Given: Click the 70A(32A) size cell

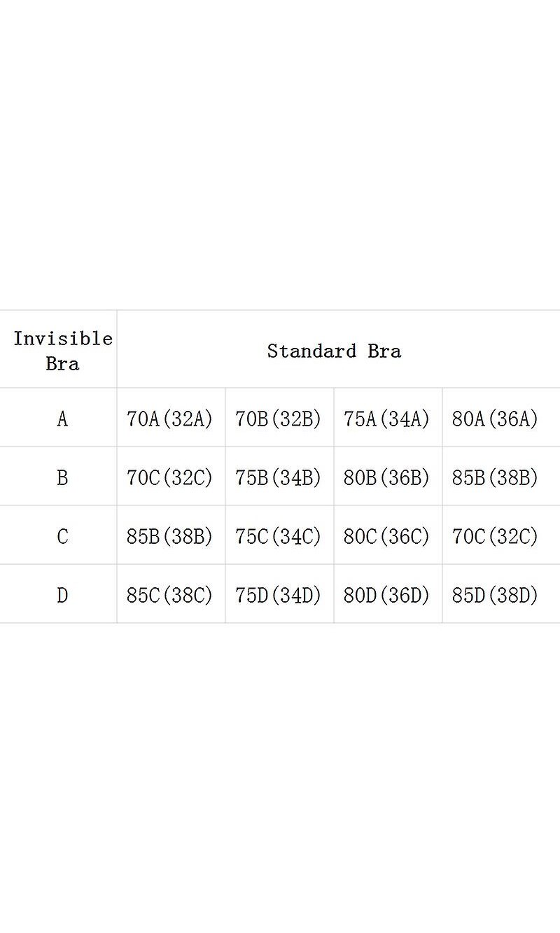Looking at the screenshot, I should (169, 419).
